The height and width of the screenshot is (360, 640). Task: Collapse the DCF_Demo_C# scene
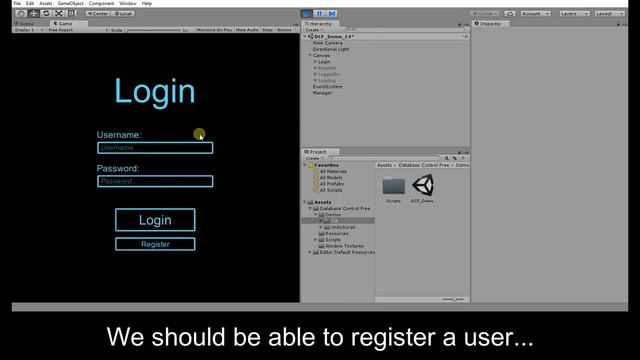(305, 36)
